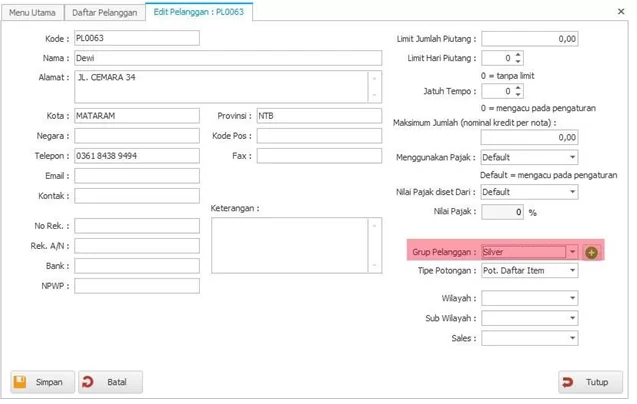Click the add Grup Pelanggan plus icon

(591, 252)
